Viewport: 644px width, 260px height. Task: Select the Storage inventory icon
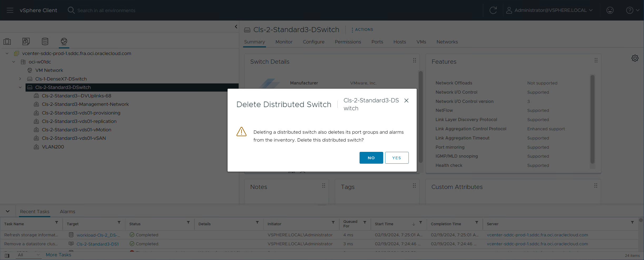coord(45,41)
